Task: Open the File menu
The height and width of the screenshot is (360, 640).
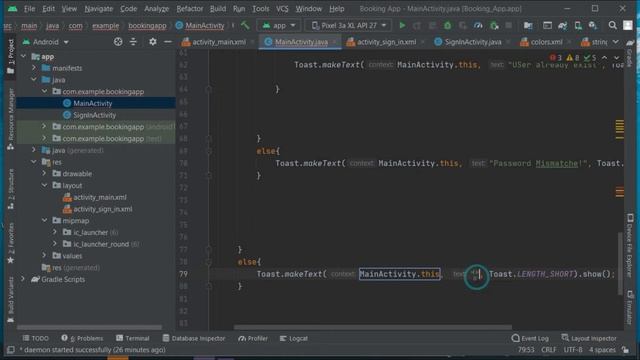Action: click(29, 9)
